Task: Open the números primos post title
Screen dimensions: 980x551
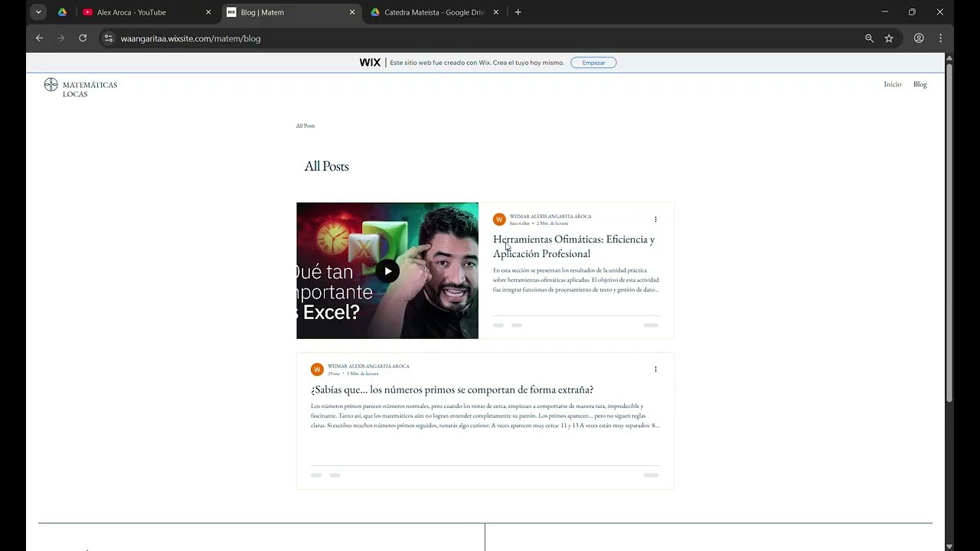Action: click(452, 390)
